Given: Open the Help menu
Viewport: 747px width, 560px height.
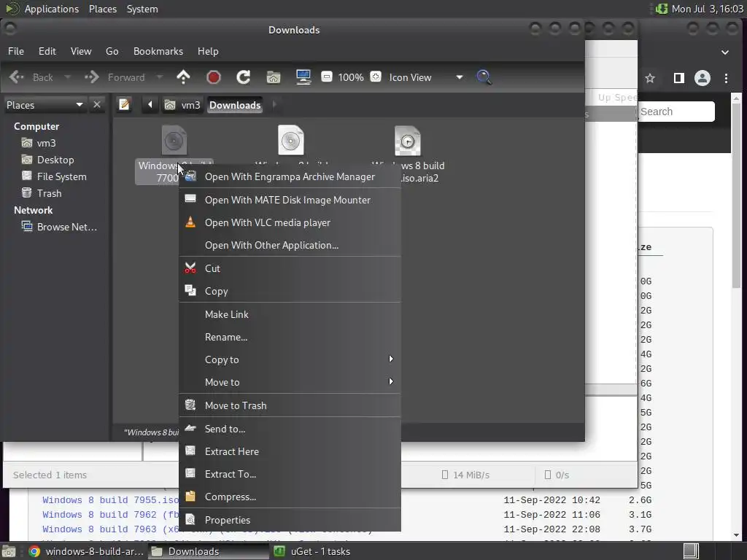Looking at the screenshot, I should tap(208, 51).
